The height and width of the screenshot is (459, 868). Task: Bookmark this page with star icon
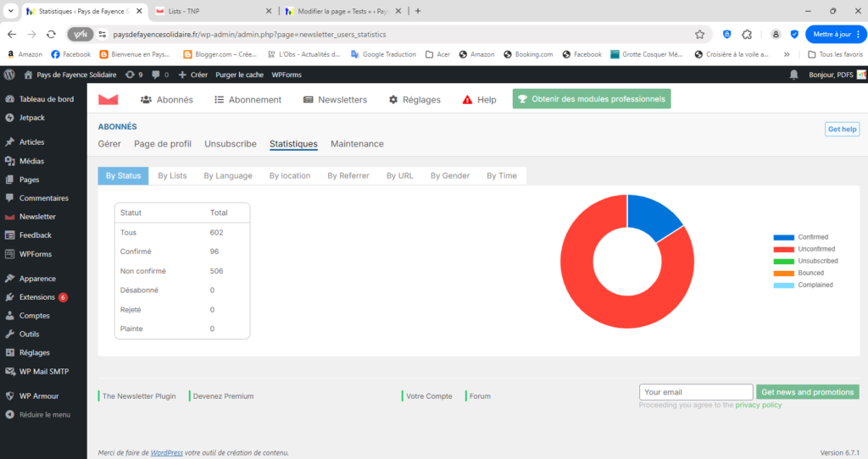699,34
